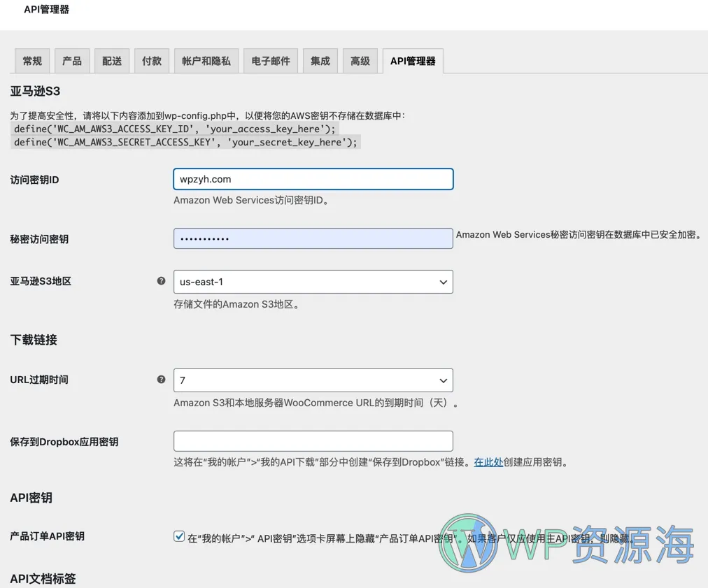The image size is (708, 588).
Task: Click the empty Dropbox应用密钥 input box
Action: pyautogui.click(x=313, y=440)
